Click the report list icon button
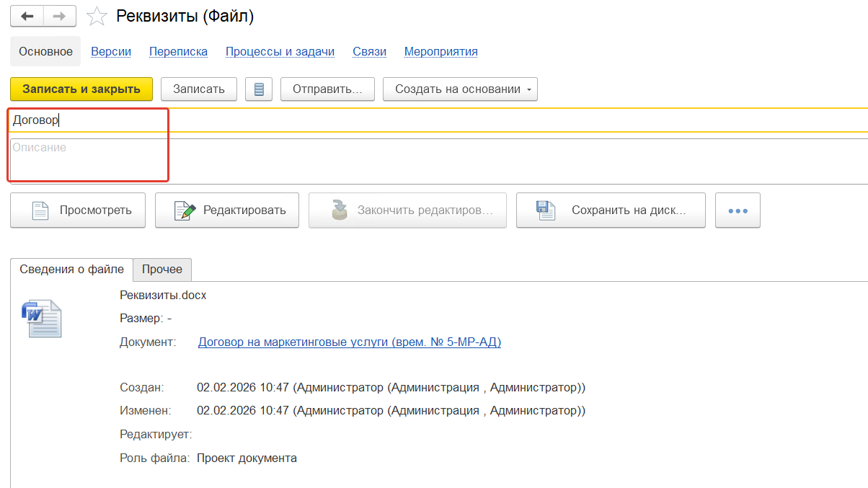Image resolution: width=868 pixels, height=488 pixels. pyautogui.click(x=259, y=89)
